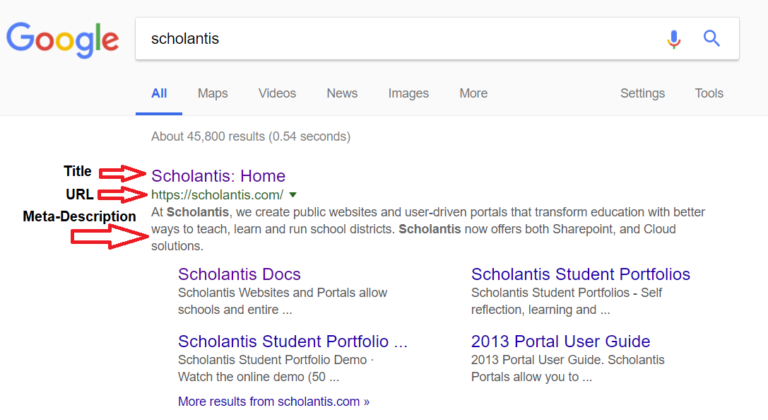
Task: Open the Settings menu
Action: click(x=642, y=93)
